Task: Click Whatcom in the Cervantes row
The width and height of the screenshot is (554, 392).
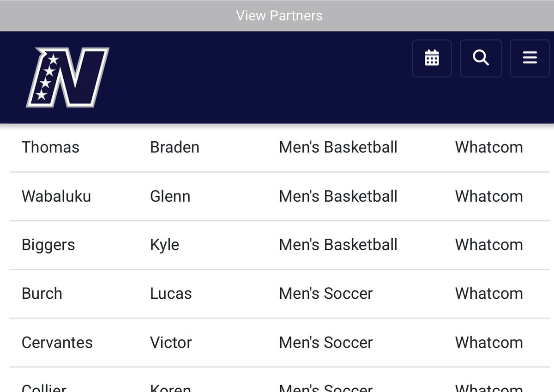Action: 489,343
